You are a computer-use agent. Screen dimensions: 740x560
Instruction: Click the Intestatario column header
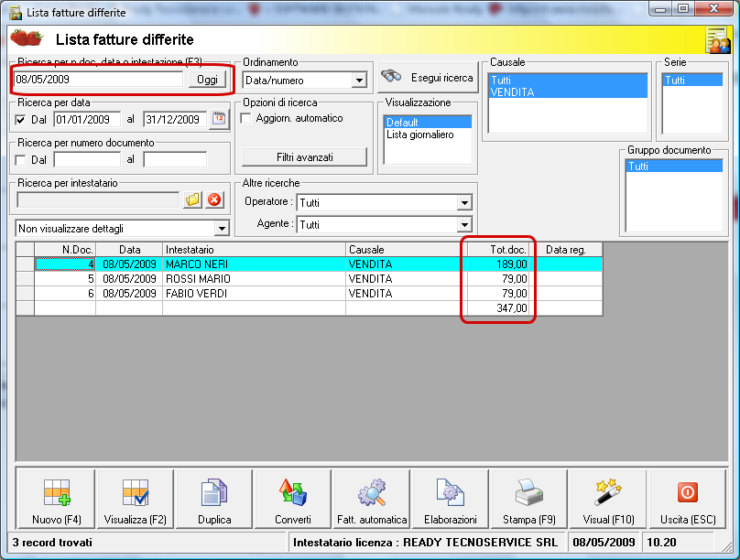(254, 250)
